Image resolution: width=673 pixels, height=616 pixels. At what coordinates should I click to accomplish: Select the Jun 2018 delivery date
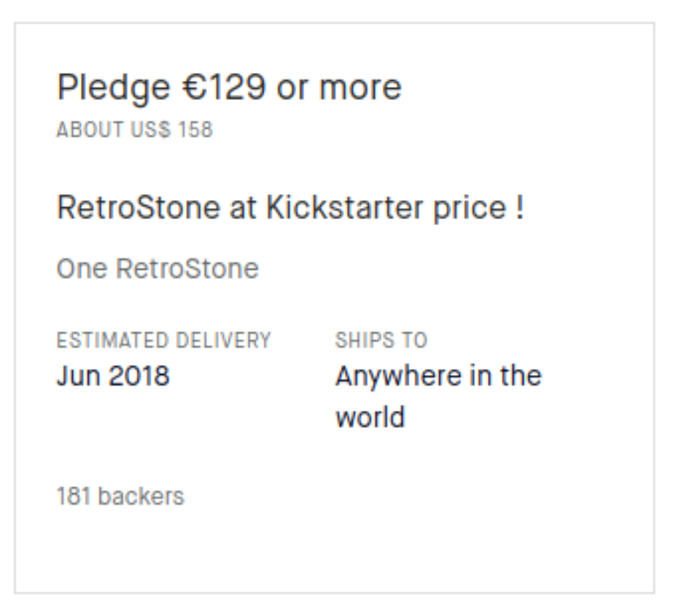click(113, 377)
